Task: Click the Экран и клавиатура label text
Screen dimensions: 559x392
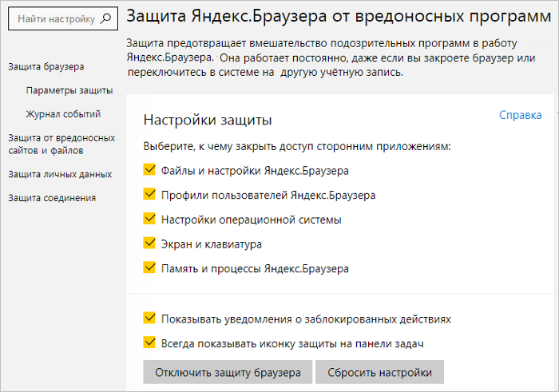Action: point(212,244)
